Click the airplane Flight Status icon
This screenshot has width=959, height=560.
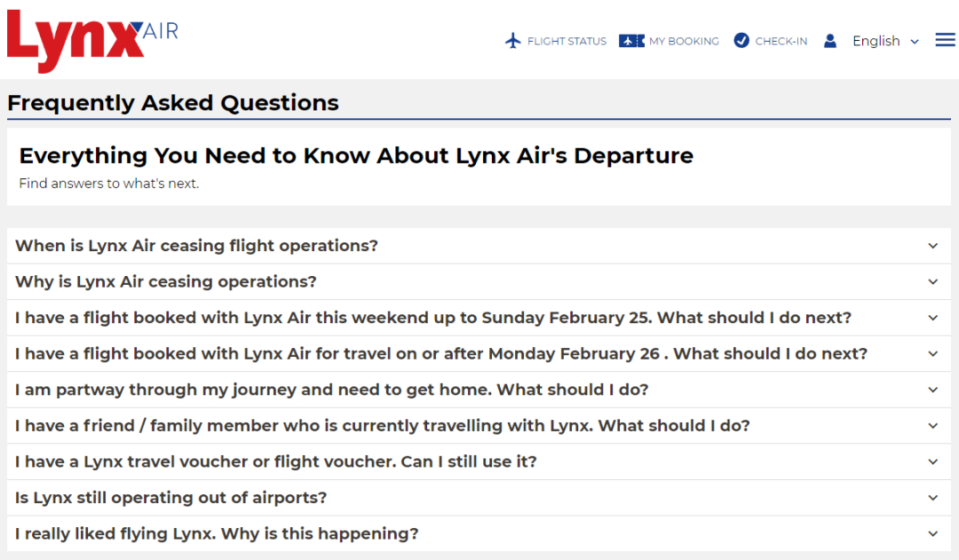tap(513, 41)
